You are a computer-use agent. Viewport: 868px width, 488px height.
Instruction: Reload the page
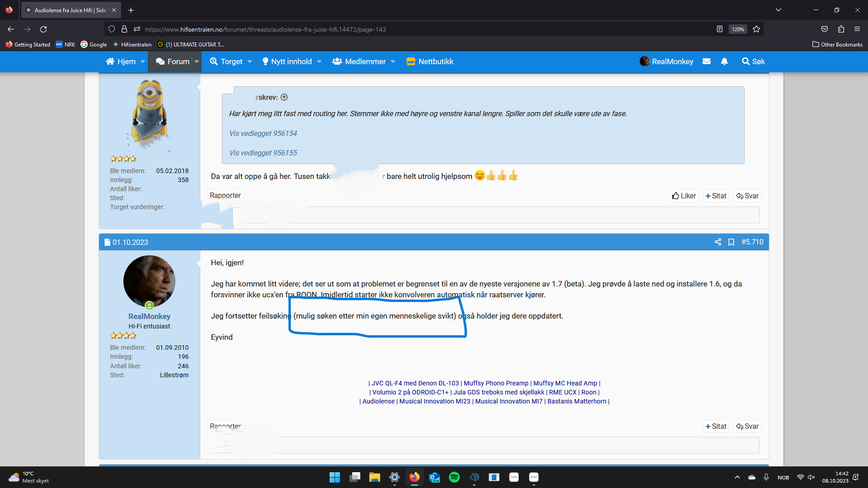tap(43, 29)
